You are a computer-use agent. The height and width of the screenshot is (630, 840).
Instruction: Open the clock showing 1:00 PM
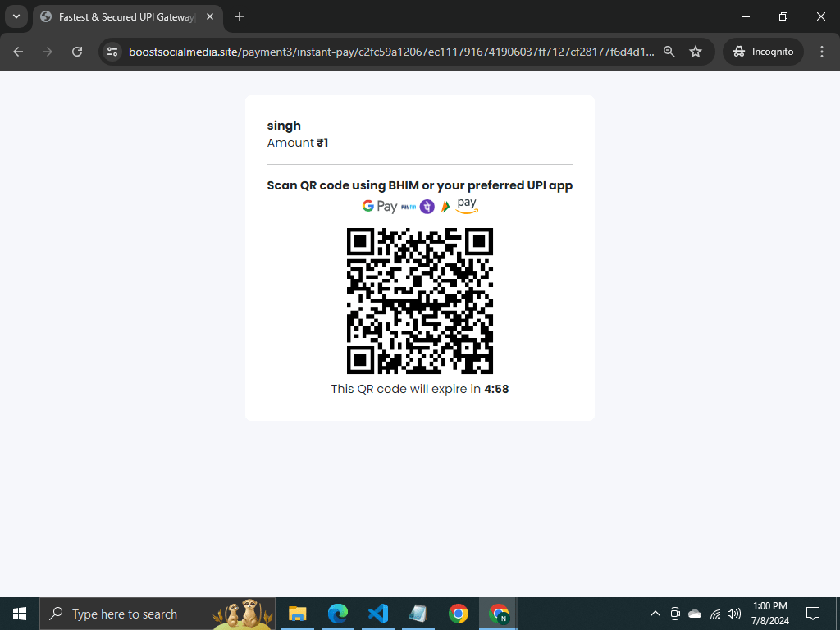click(x=769, y=614)
